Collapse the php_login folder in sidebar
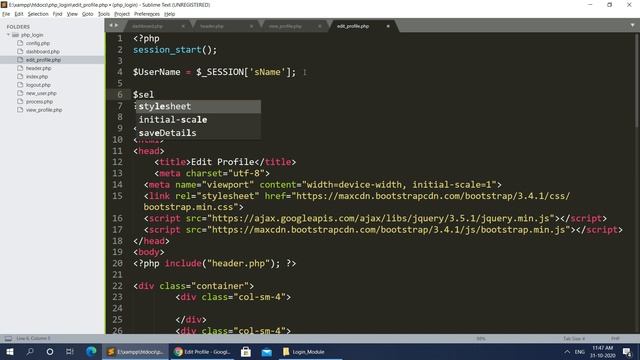This screenshot has width=640, height=360. click(x=8, y=35)
